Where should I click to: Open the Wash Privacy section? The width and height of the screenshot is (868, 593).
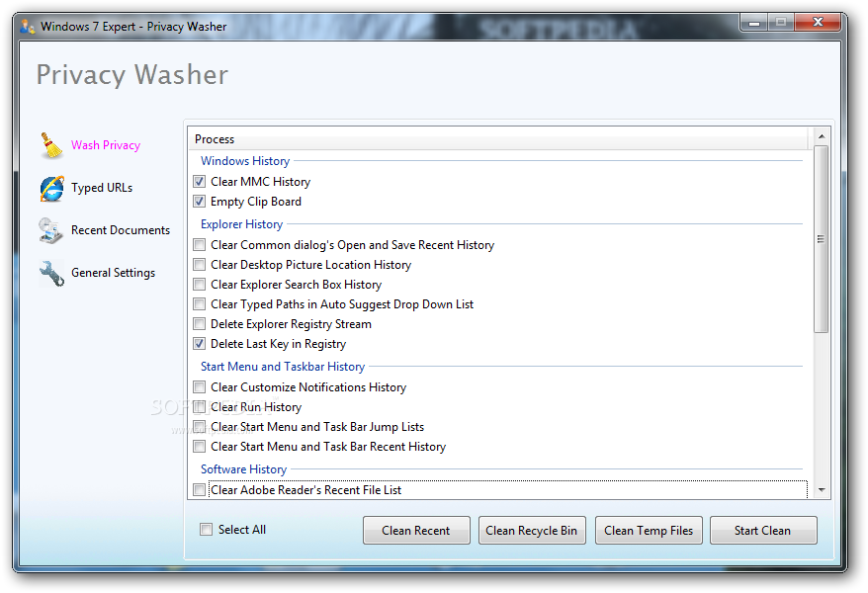[106, 145]
